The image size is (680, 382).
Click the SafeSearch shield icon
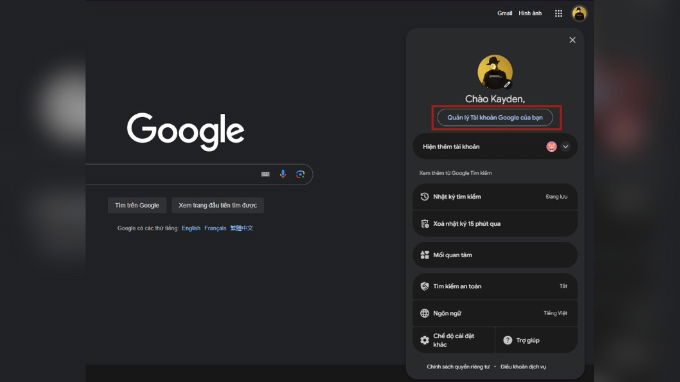[x=425, y=286]
